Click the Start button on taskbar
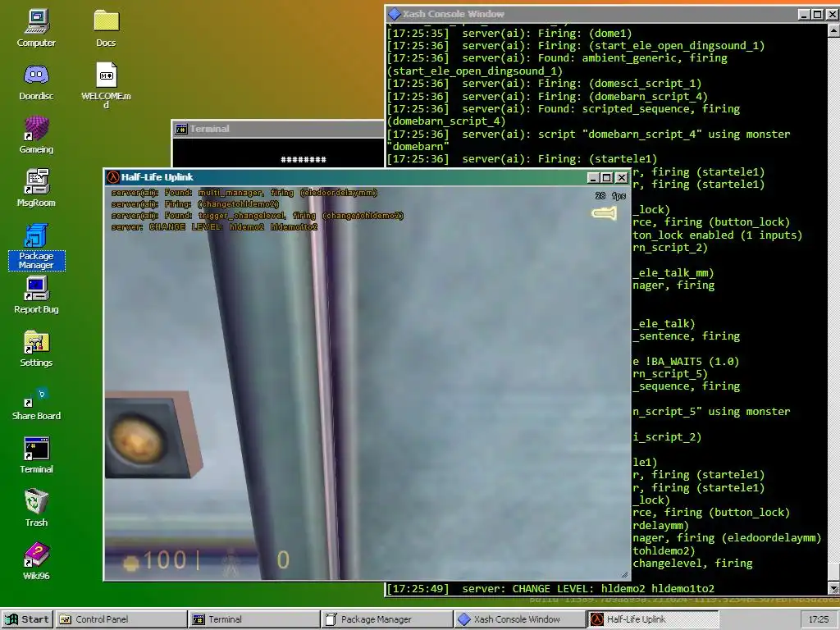Viewport: 840px width, 630px height. [27, 619]
